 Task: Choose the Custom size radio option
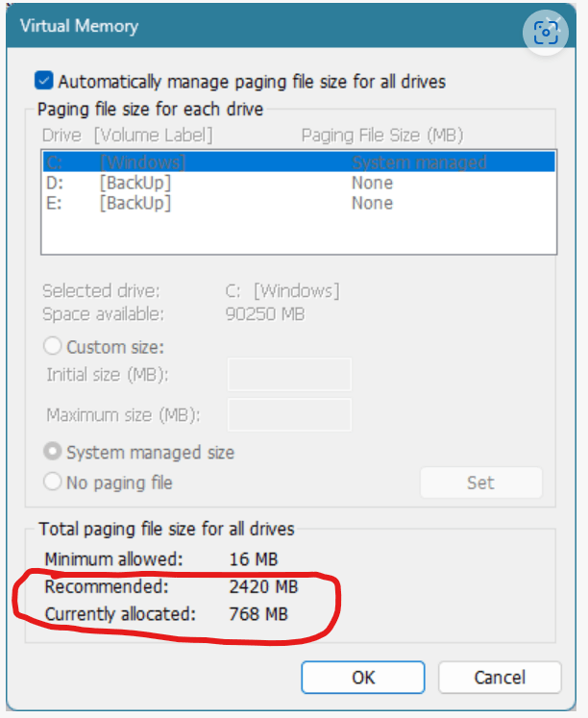(x=52, y=346)
